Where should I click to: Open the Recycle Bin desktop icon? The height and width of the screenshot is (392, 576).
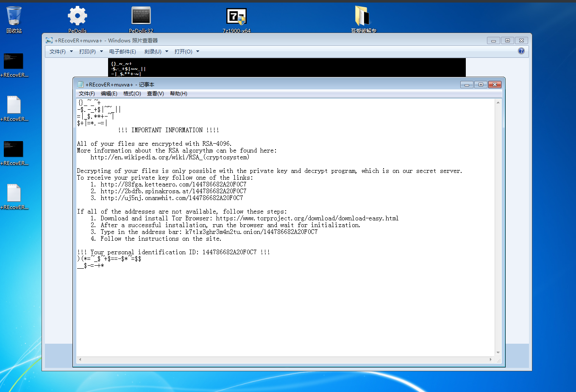click(x=14, y=17)
